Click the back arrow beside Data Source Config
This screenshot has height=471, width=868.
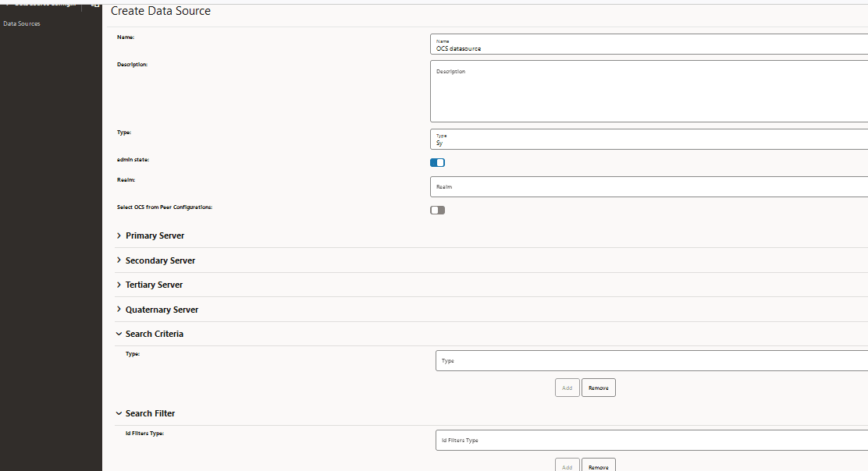(6, 5)
